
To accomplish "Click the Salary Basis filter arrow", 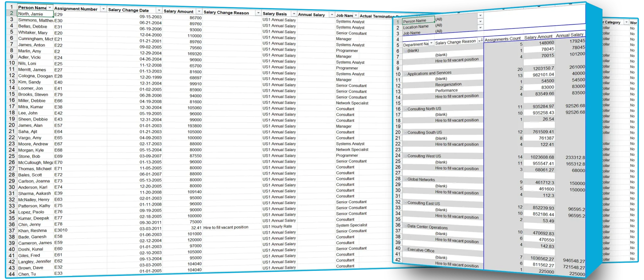I will pyautogui.click(x=294, y=14).
